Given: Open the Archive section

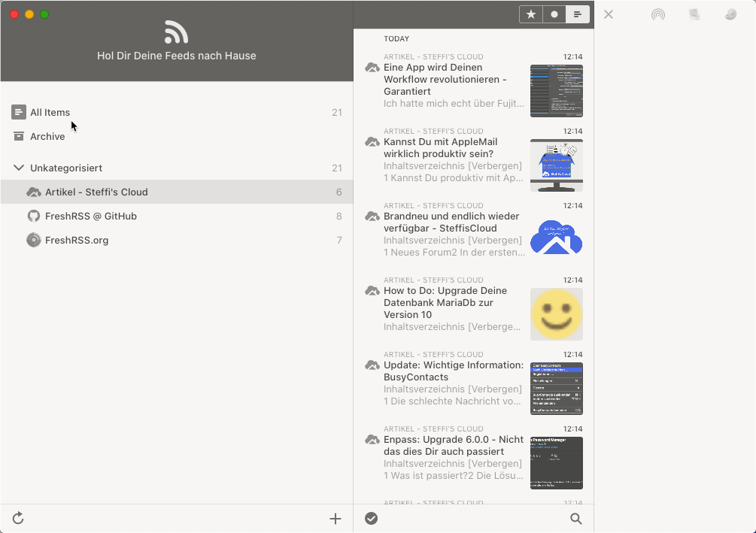Looking at the screenshot, I should (x=47, y=136).
